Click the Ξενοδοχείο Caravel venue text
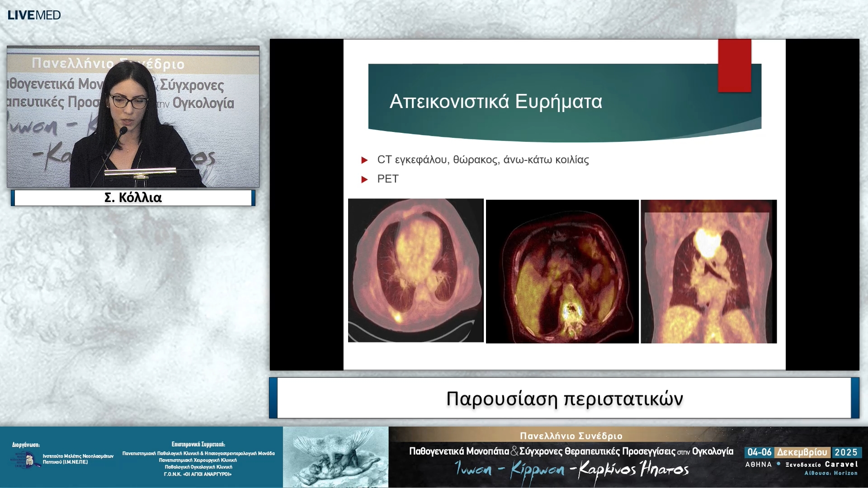868x488 pixels. click(x=821, y=464)
